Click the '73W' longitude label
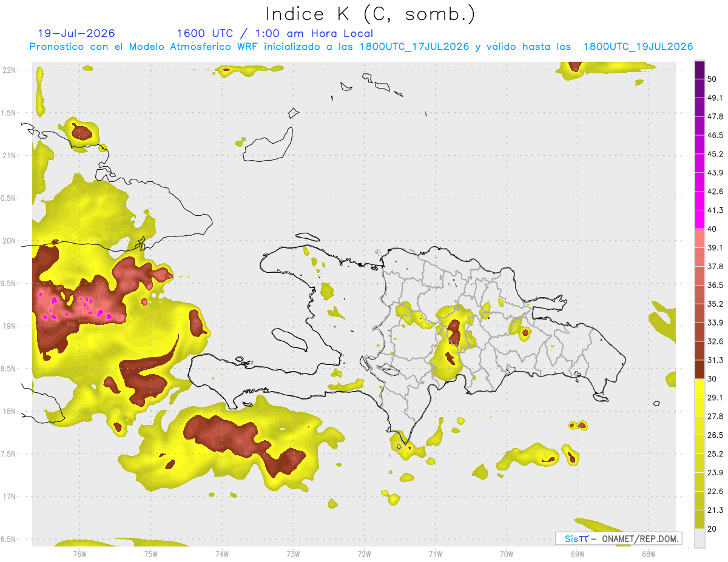The height and width of the screenshot is (562, 728). click(x=293, y=554)
